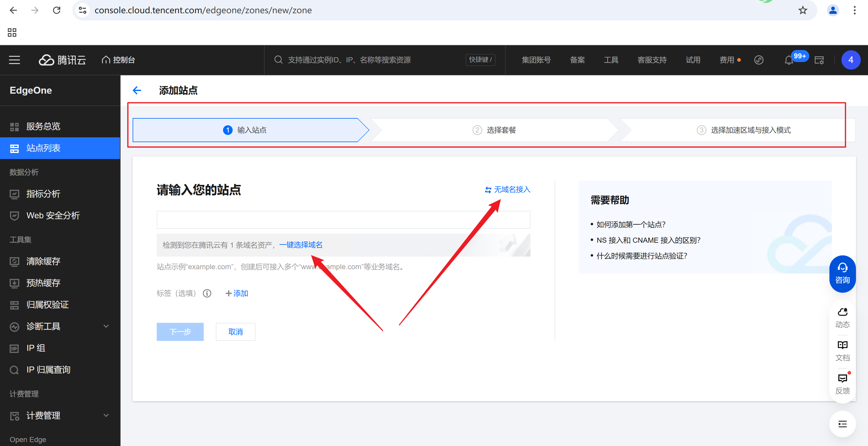Click the browser address bar URL
The height and width of the screenshot is (446, 868).
click(203, 11)
